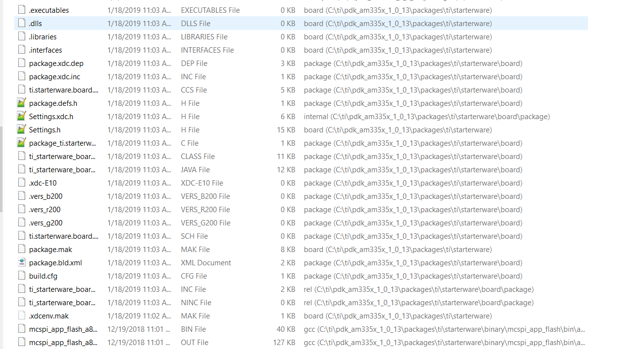This screenshot has height=349, width=644.
Task: Click the .vers_b200 file icon
Action: 21,196
